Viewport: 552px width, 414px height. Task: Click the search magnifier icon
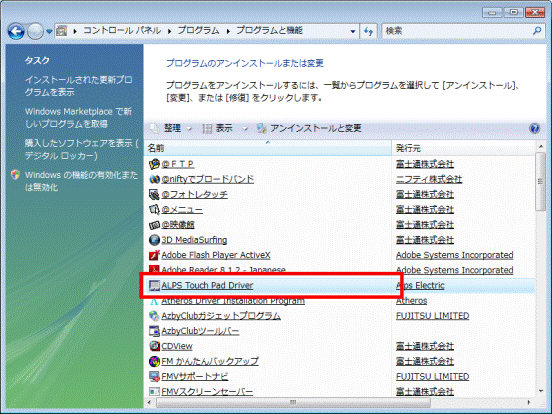point(537,31)
